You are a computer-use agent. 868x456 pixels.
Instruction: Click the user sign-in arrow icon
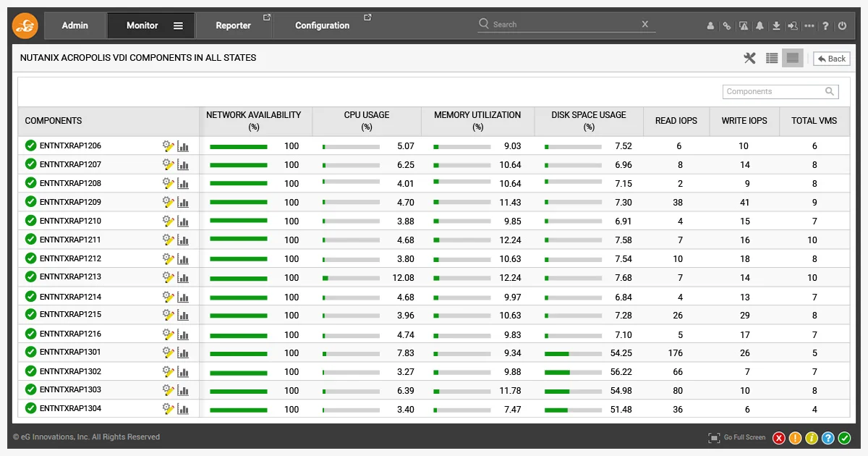coord(793,26)
